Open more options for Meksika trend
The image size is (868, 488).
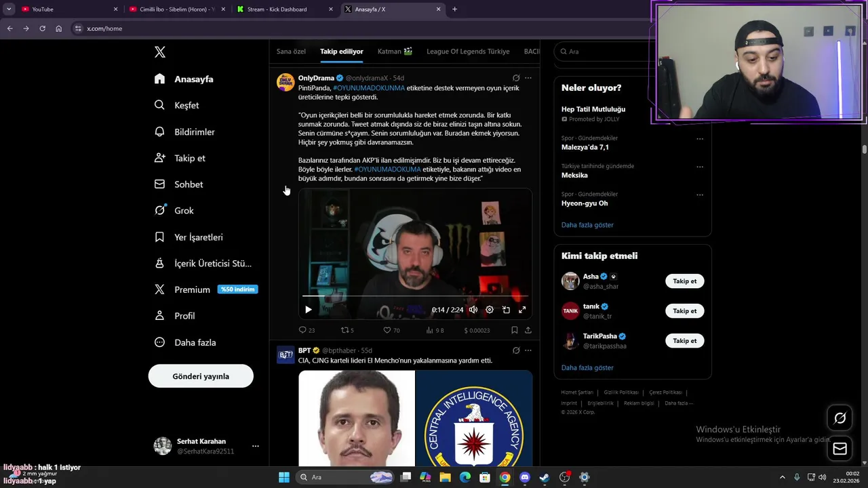coord(700,167)
